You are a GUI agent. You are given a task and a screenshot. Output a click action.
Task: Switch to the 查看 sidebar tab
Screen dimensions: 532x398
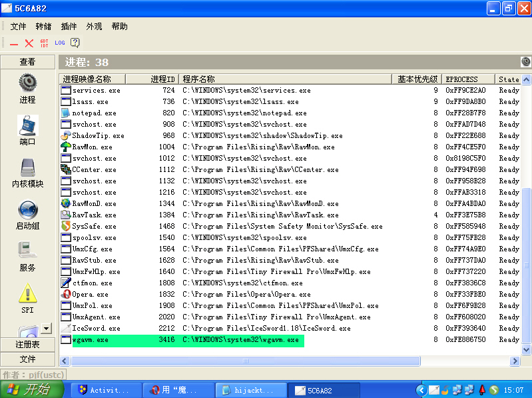(27, 62)
